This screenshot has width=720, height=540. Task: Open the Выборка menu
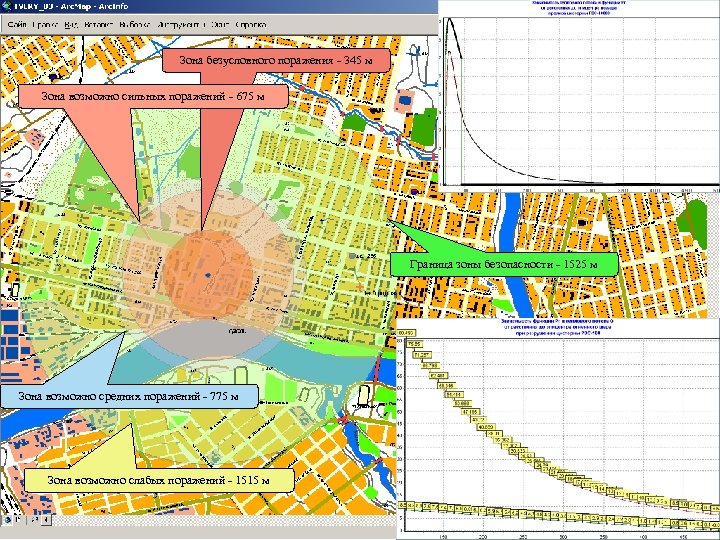[135, 25]
